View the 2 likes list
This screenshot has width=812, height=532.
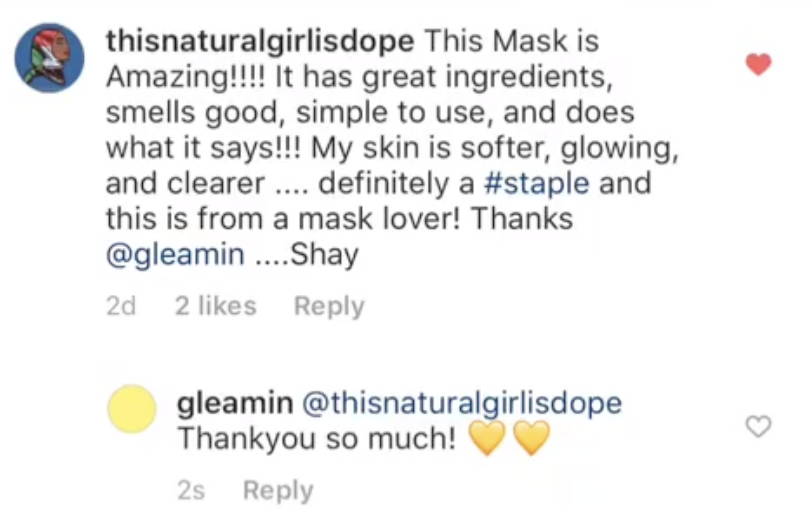(x=215, y=306)
